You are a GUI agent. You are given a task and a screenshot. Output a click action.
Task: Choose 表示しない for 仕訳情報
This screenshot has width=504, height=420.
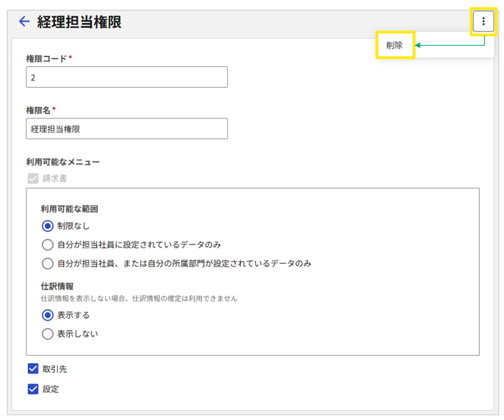click(48, 334)
